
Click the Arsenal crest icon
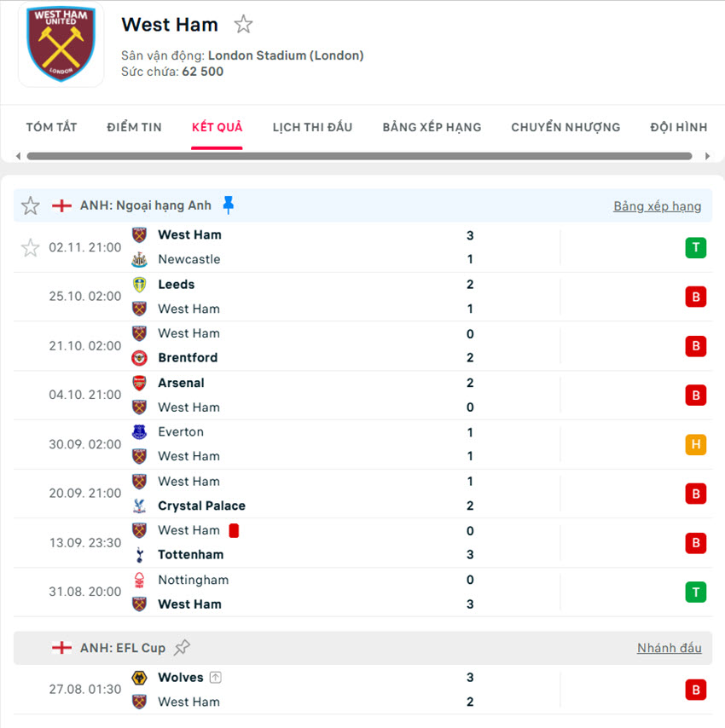click(x=141, y=383)
